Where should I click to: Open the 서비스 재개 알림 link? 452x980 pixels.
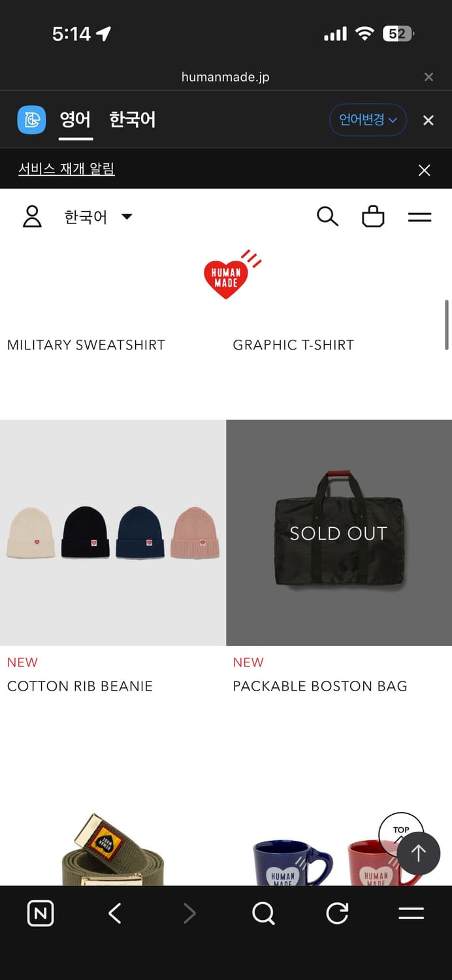[x=67, y=169]
